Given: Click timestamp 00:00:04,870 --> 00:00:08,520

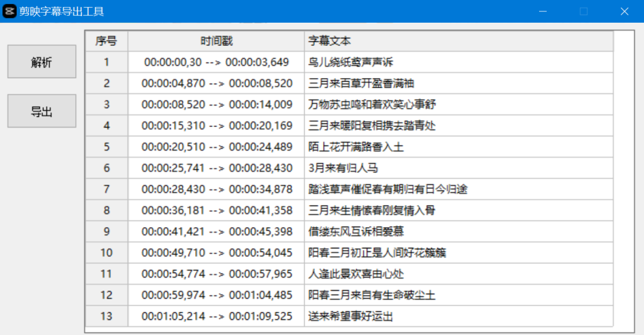Looking at the screenshot, I should click(217, 83).
